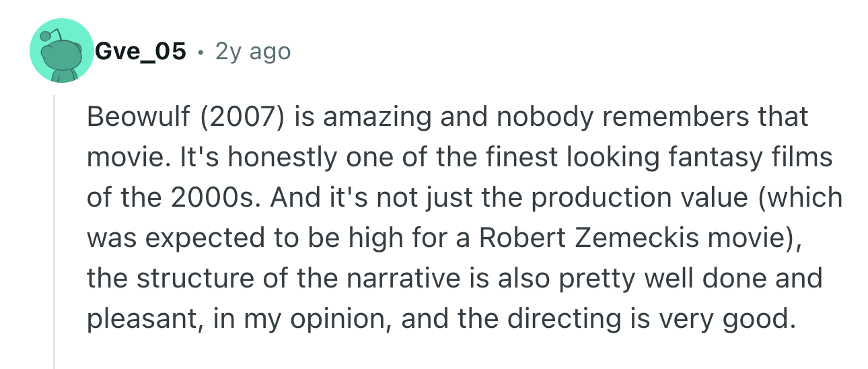
Task: Open the Gve_05 username profile link
Action: coord(141,51)
